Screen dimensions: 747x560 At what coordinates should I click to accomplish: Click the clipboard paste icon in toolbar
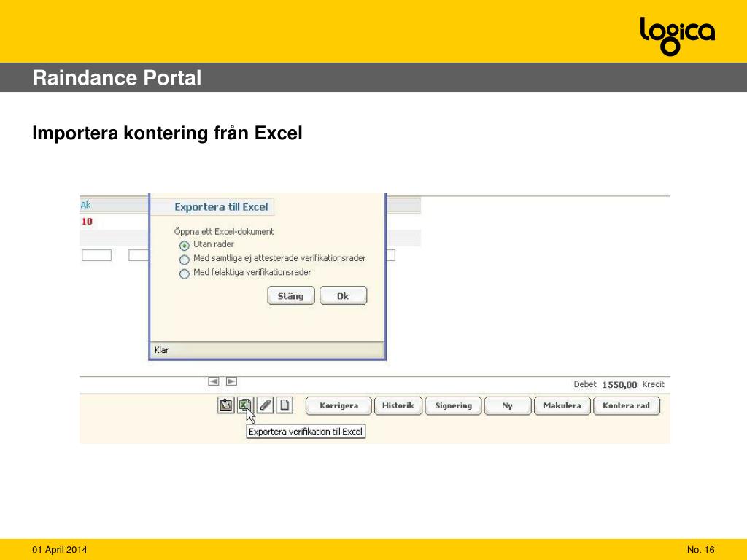[226, 405]
